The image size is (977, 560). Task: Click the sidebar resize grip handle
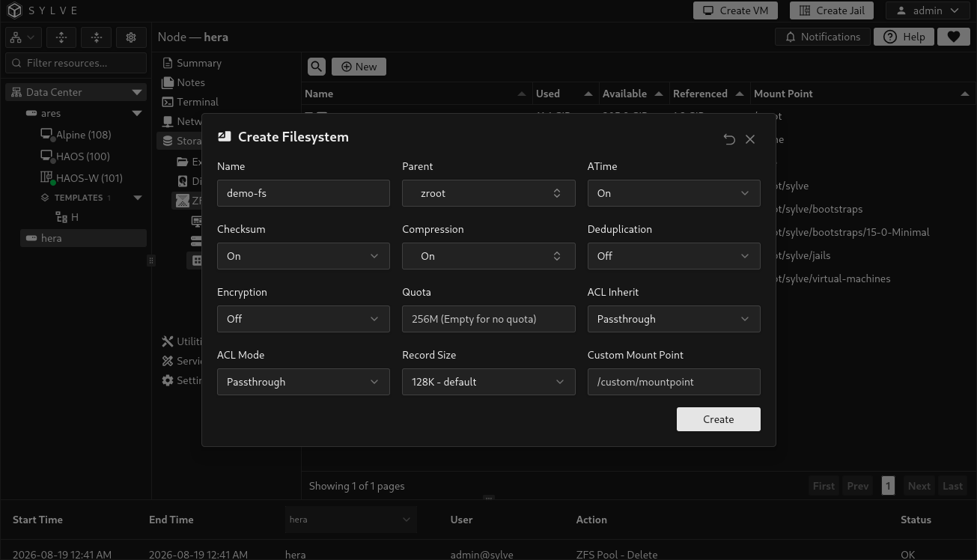click(x=151, y=261)
